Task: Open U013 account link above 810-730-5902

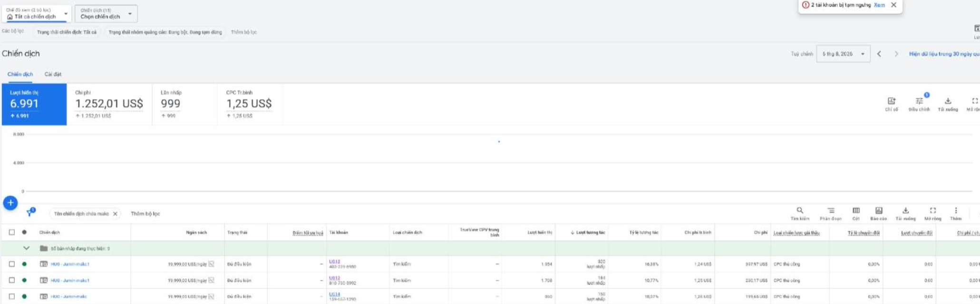Action: pyautogui.click(x=334, y=278)
